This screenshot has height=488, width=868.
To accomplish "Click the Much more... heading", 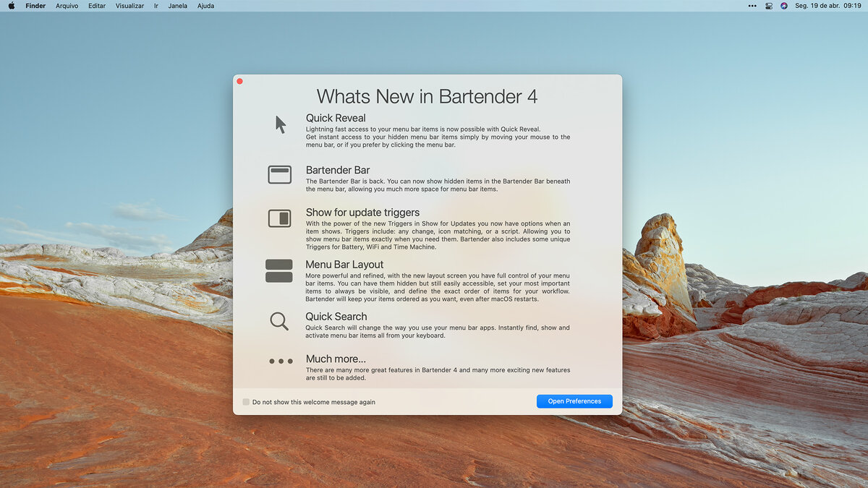I will pyautogui.click(x=336, y=359).
